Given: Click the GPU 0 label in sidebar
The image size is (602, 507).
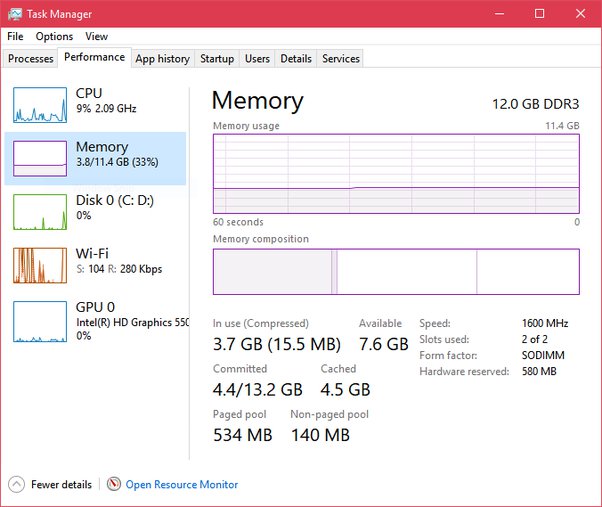Looking at the screenshot, I should click(x=95, y=307).
